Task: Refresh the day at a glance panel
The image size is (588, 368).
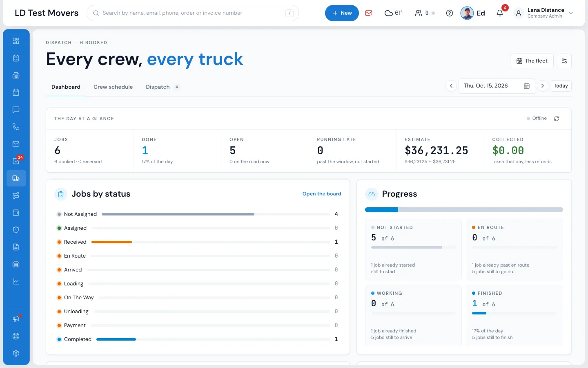Action: [x=557, y=119]
